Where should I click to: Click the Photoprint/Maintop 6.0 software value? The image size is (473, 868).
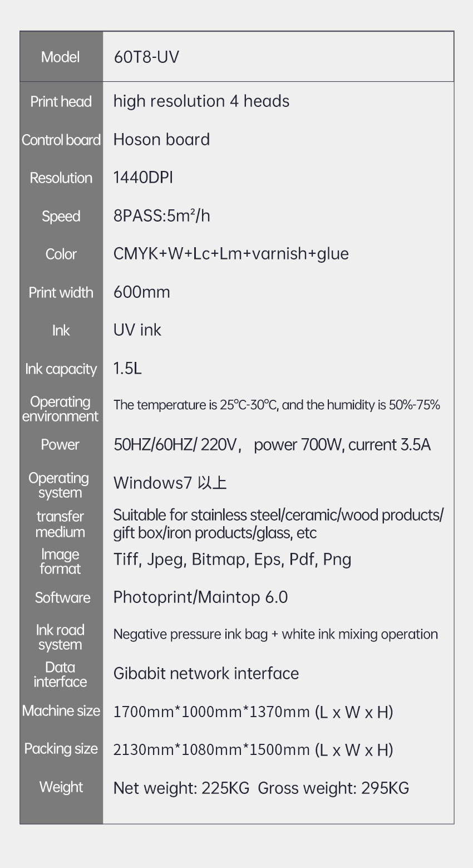pos(200,597)
